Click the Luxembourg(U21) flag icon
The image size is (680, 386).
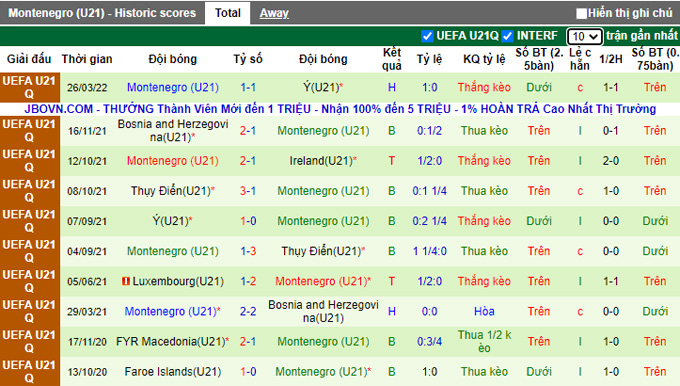click(126, 281)
